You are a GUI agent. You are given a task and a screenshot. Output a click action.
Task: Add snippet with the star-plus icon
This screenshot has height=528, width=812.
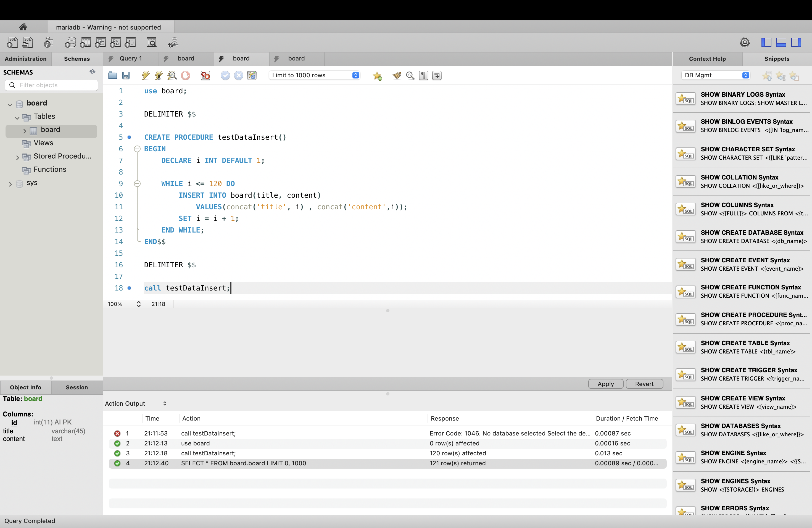coord(377,76)
